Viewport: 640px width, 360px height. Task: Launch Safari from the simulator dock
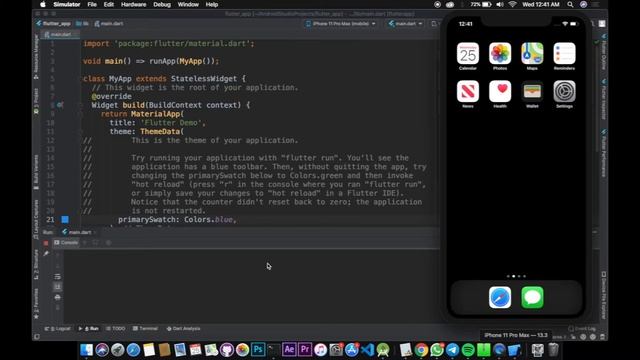click(x=500, y=297)
